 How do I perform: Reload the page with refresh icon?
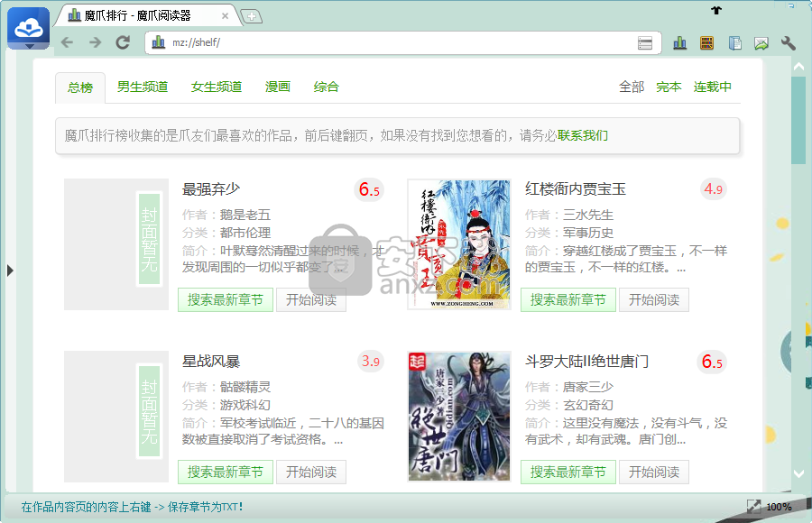click(x=123, y=42)
